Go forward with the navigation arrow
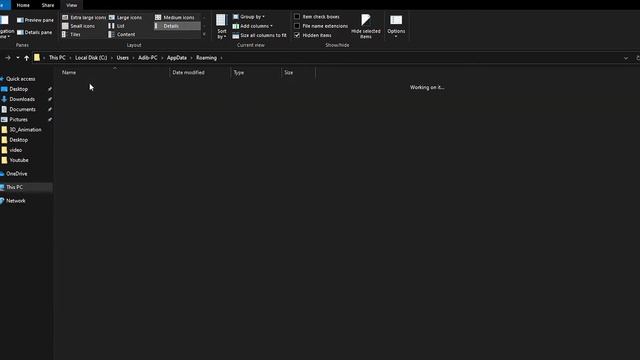 pyautogui.click(x=8, y=58)
